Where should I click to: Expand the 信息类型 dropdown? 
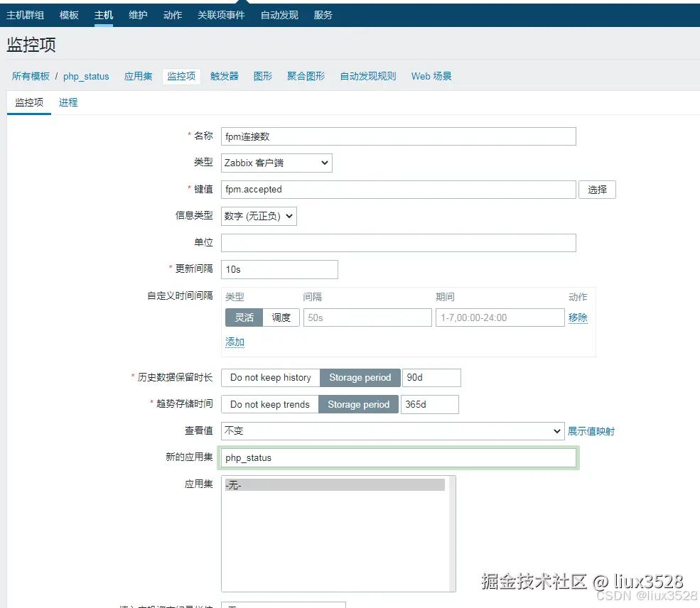pos(259,216)
